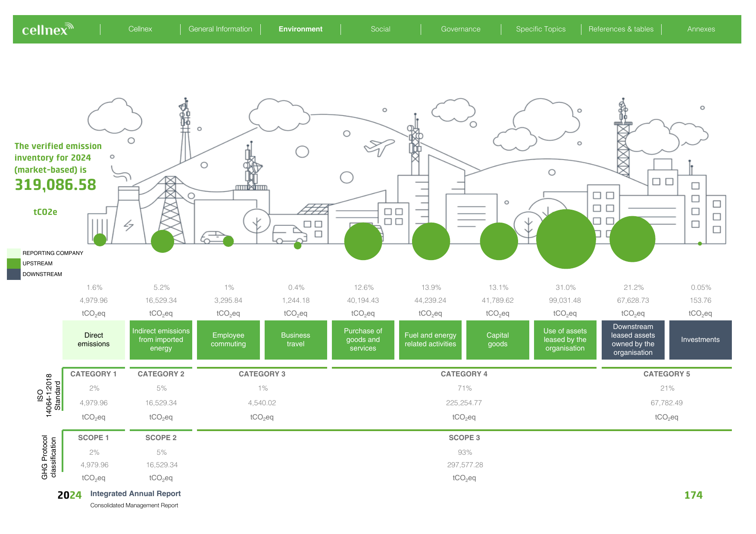Click the CATEGORY 5 heading
Viewport: 756px width, 534px height.
point(667,374)
